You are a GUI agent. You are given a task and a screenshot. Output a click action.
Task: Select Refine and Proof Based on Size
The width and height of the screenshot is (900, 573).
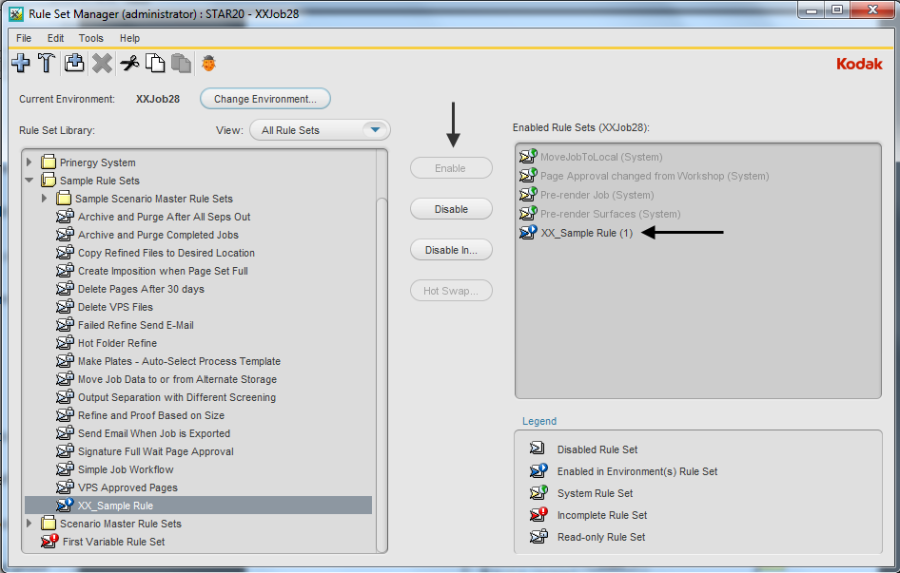[x=151, y=415]
